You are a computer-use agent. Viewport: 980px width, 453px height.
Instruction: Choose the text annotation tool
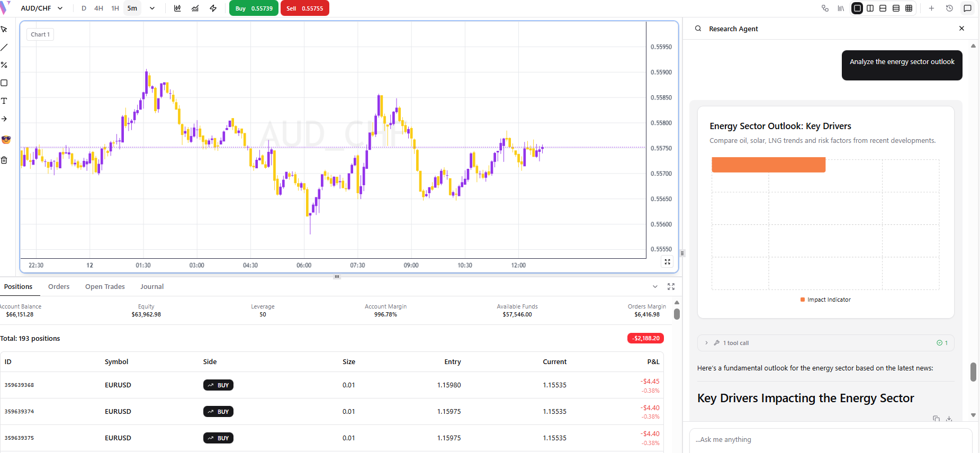[4, 101]
